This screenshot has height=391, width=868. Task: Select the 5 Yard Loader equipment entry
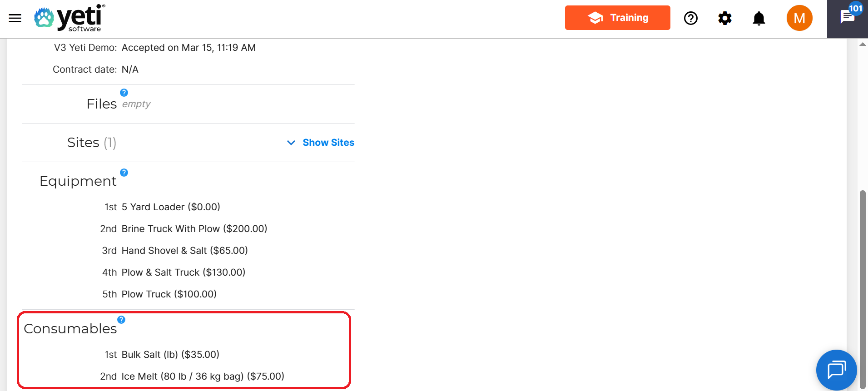pyautogui.click(x=170, y=207)
